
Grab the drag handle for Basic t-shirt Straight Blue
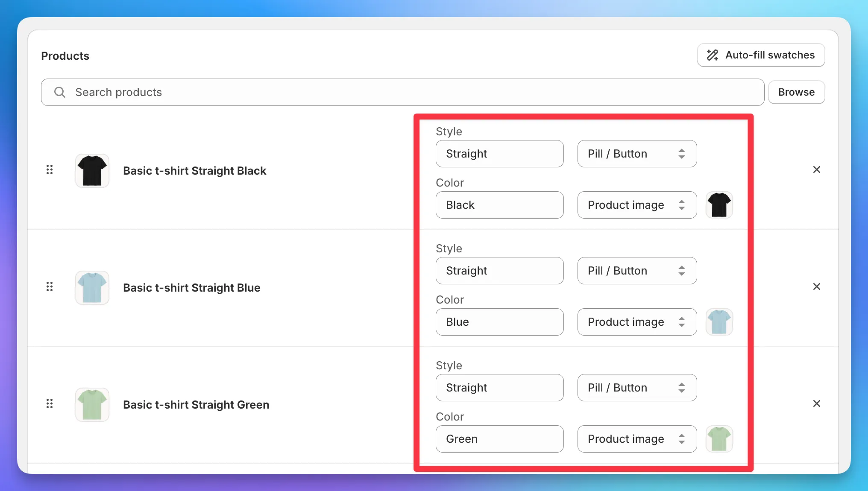(50, 287)
